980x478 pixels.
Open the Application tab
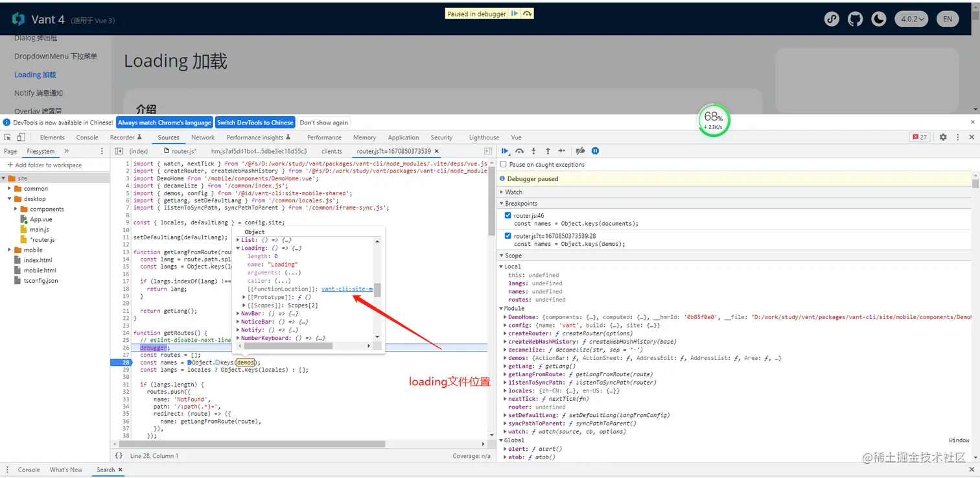(403, 137)
